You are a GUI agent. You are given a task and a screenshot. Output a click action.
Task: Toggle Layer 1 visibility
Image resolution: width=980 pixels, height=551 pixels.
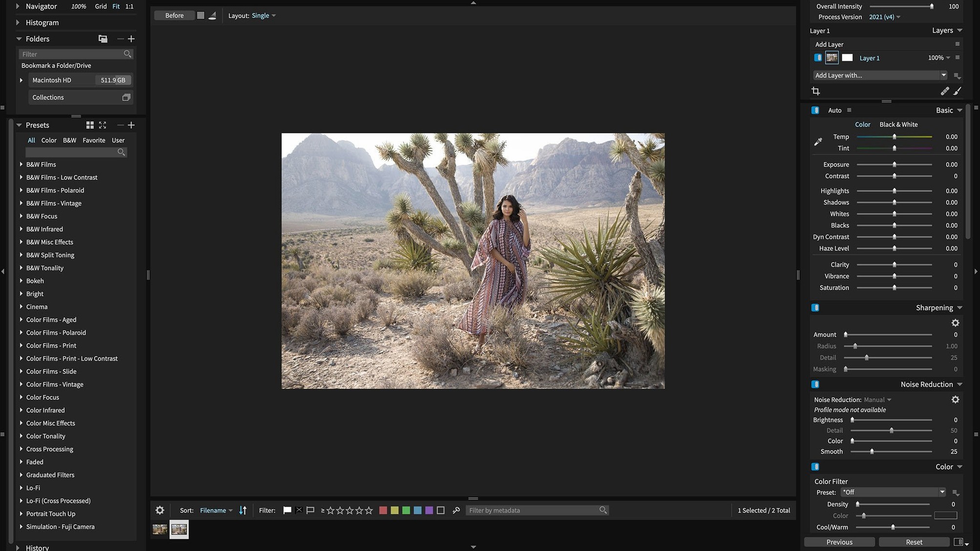(x=818, y=58)
